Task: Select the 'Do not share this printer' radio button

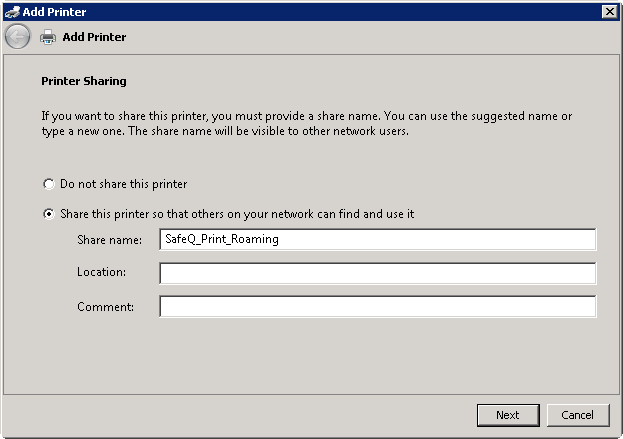Action: coord(48,184)
